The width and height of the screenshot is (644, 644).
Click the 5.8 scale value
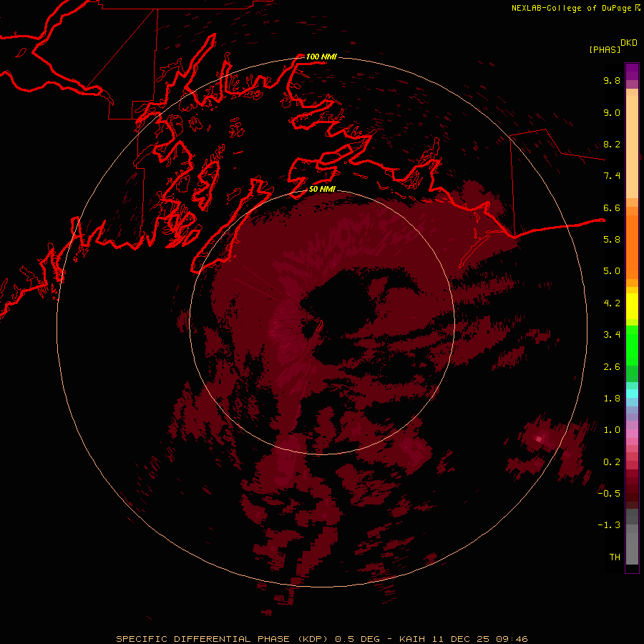[612, 239]
